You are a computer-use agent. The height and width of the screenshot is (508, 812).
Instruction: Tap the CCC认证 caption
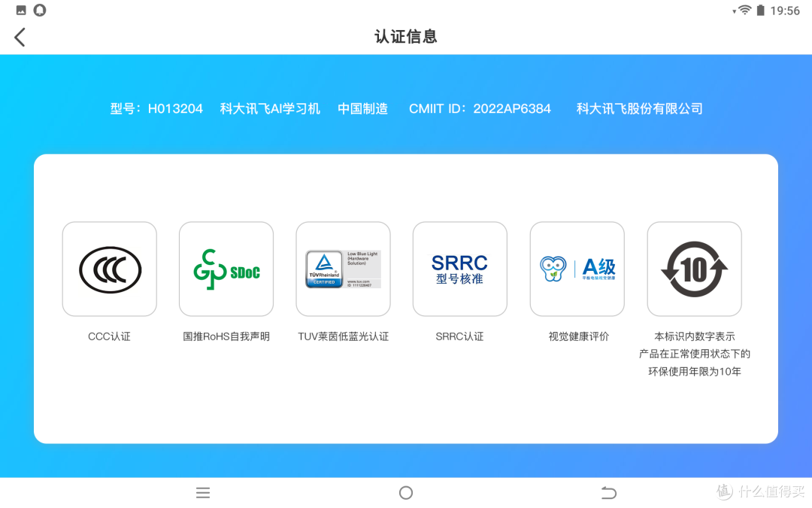(x=109, y=336)
